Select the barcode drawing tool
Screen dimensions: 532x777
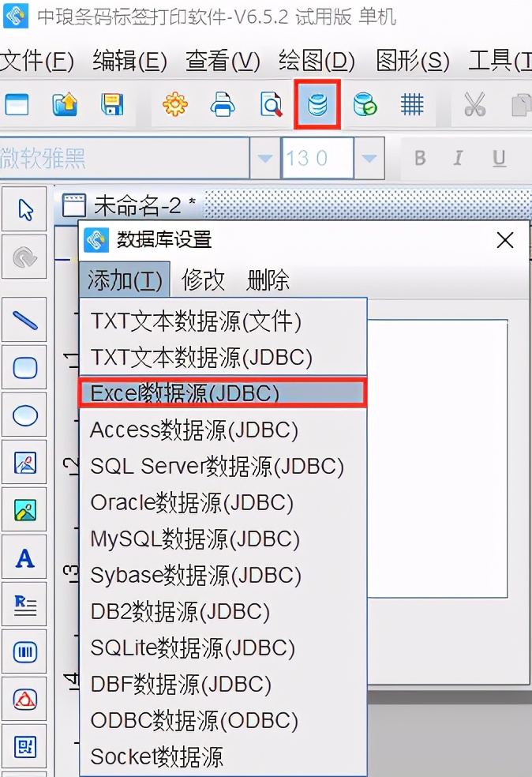(x=24, y=651)
